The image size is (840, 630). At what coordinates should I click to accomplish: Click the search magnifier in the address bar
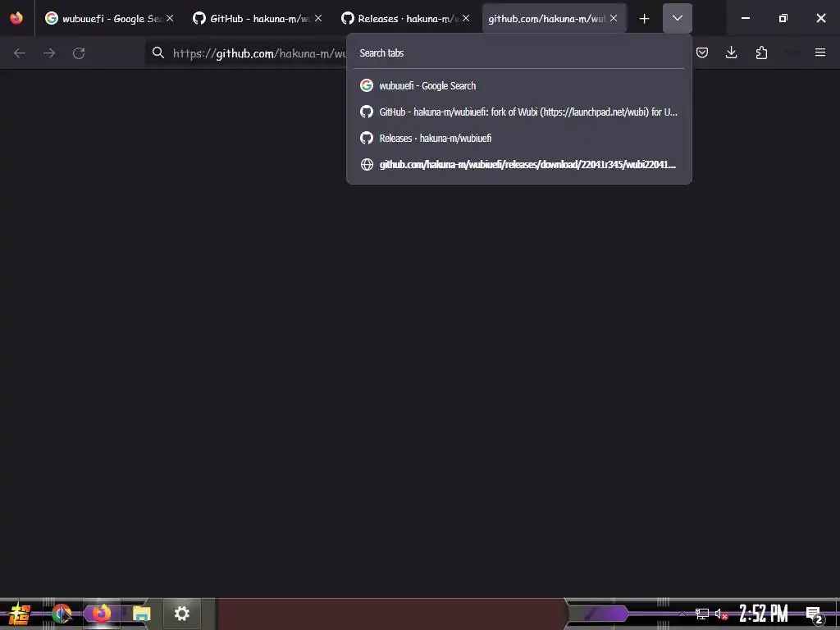158,52
